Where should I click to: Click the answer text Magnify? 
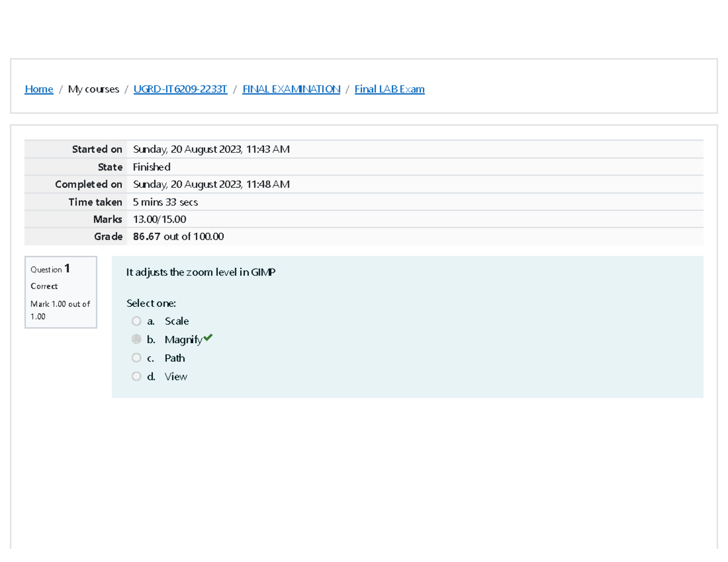point(184,339)
